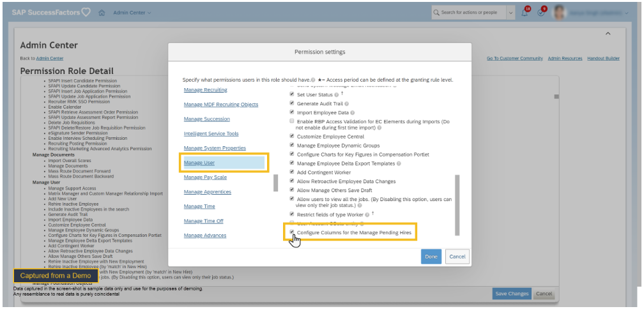This screenshot has width=644, height=309.
Task: Click the permission category list scrollbar
Action: 276,183
